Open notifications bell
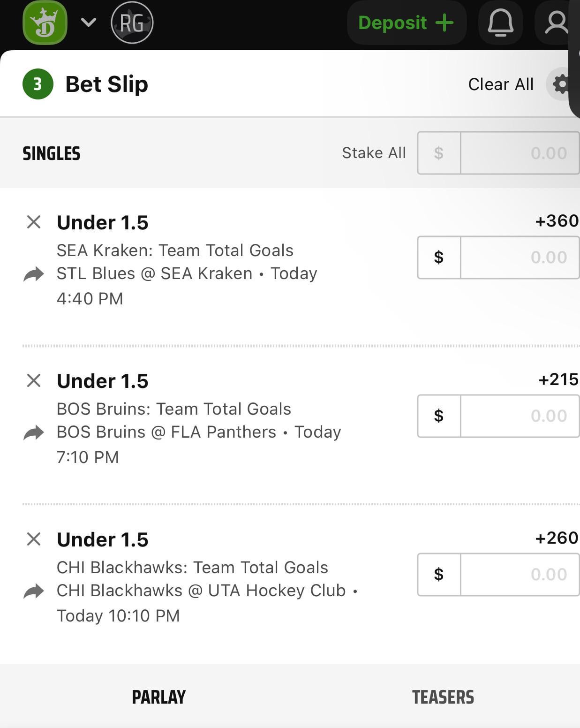 (x=500, y=23)
